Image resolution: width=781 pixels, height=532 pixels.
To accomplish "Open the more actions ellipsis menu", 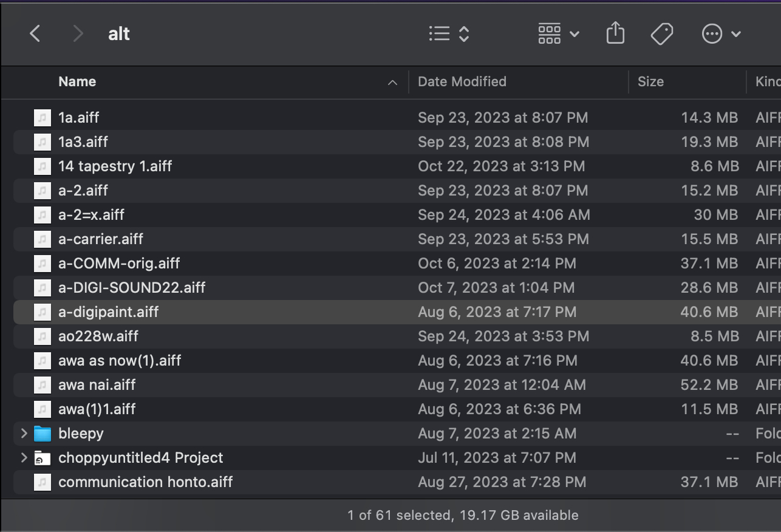I will [721, 34].
